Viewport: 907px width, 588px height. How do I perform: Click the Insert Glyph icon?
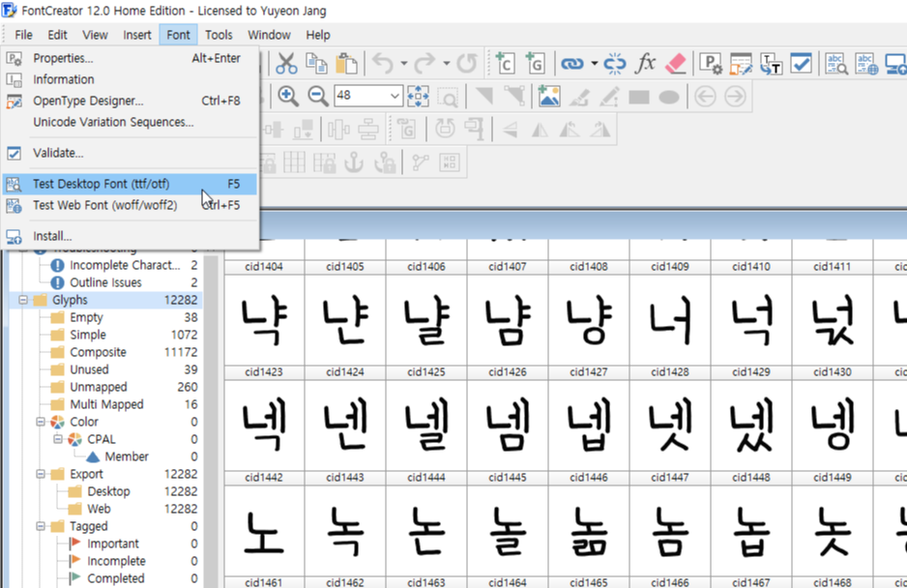[x=535, y=64]
